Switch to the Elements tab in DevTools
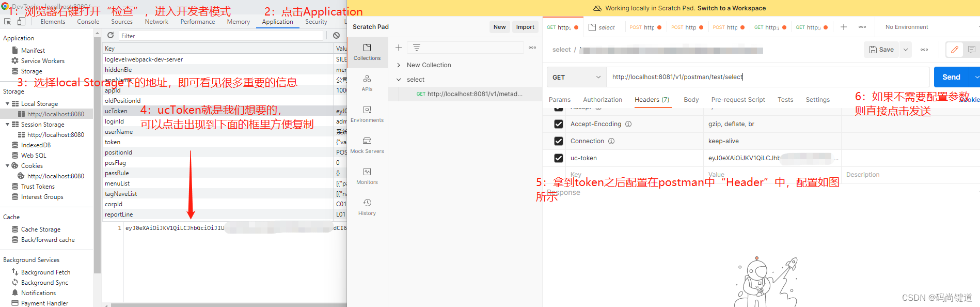This screenshot has width=980, height=307. coord(53,22)
